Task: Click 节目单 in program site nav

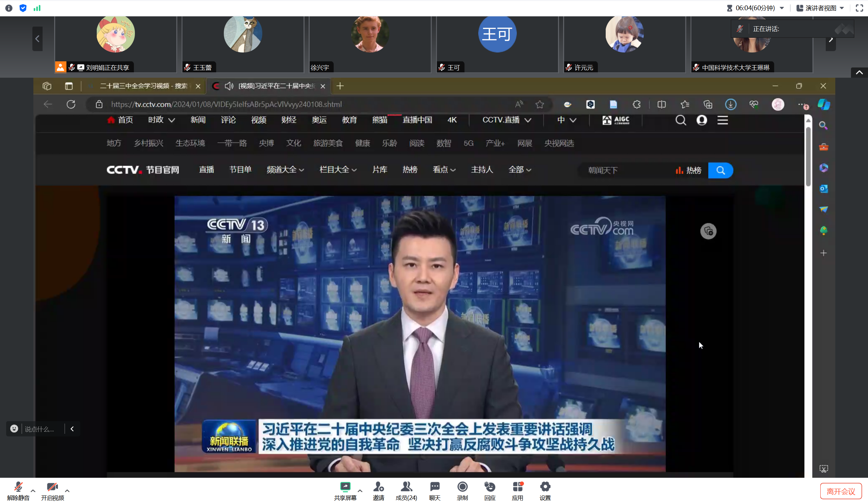Action: pos(240,169)
